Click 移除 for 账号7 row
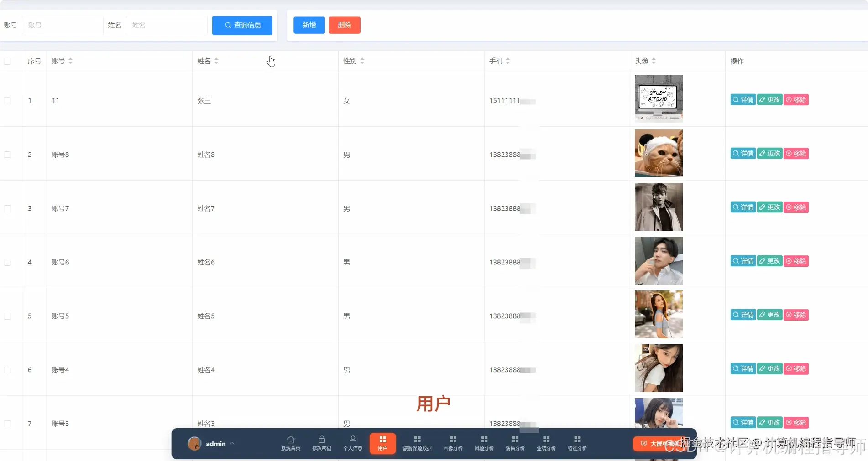The image size is (868, 461). click(796, 207)
